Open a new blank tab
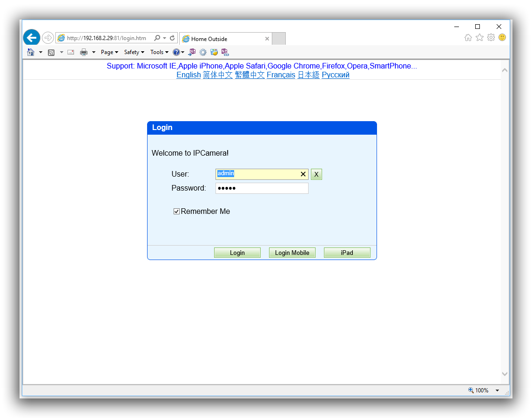This screenshot has height=418, width=532. click(279, 39)
